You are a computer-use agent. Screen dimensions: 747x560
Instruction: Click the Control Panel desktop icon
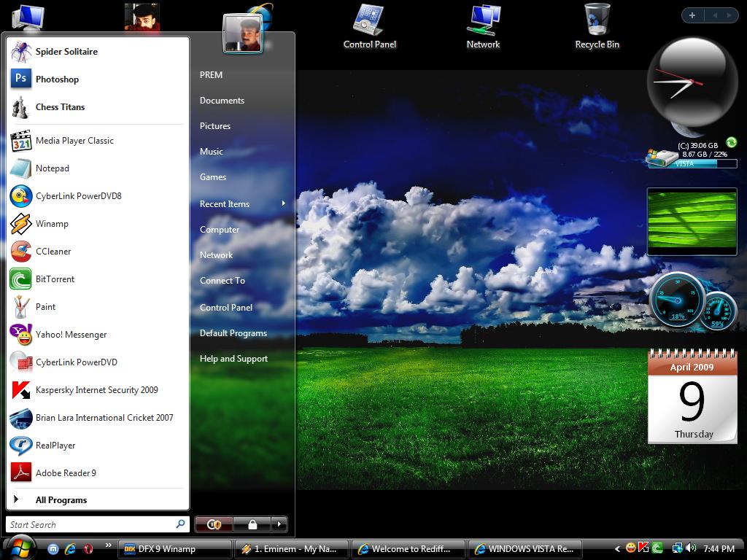(369, 26)
